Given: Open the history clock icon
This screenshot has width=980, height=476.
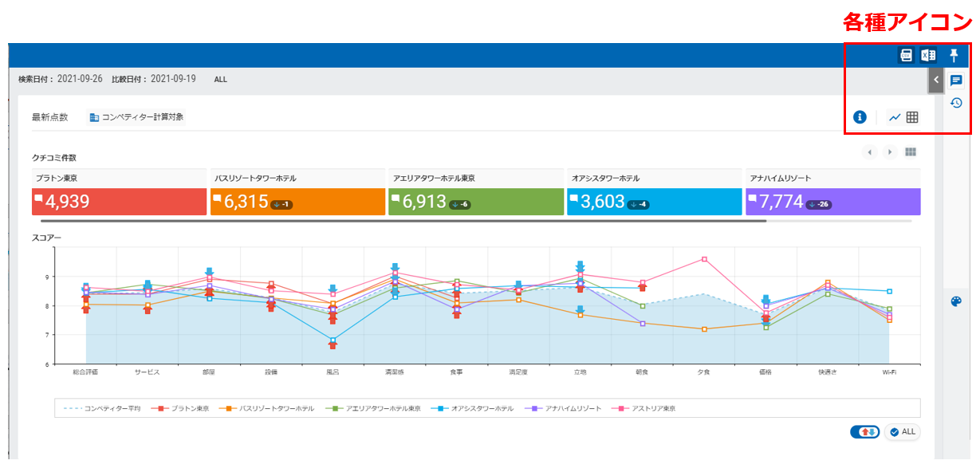Looking at the screenshot, I should tap(956, 103).
